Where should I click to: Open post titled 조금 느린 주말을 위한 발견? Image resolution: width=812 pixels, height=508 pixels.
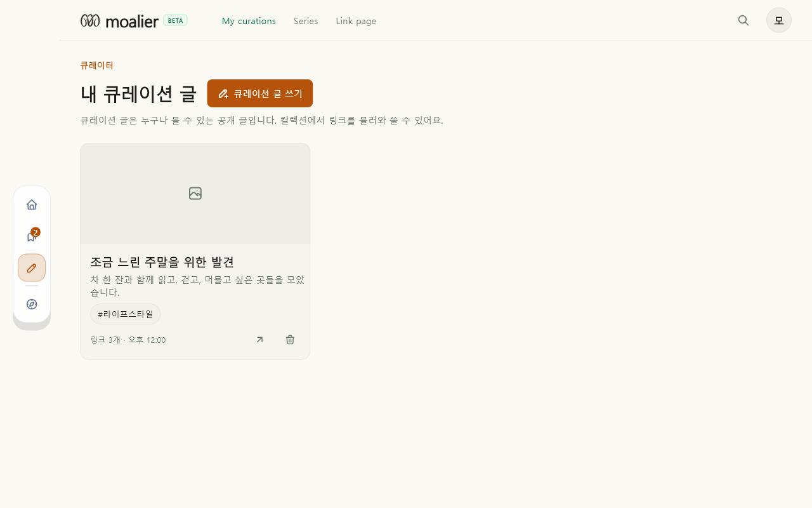162,262
